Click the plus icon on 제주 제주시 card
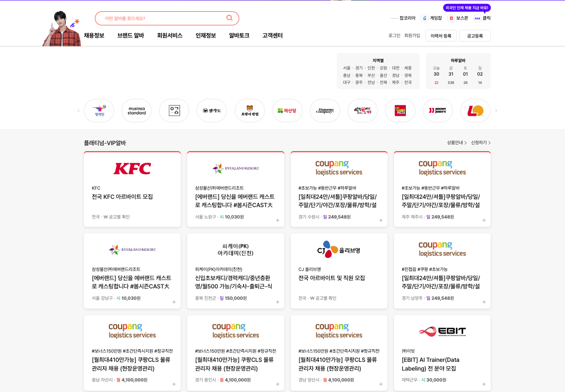 click(x=484, y=220)
